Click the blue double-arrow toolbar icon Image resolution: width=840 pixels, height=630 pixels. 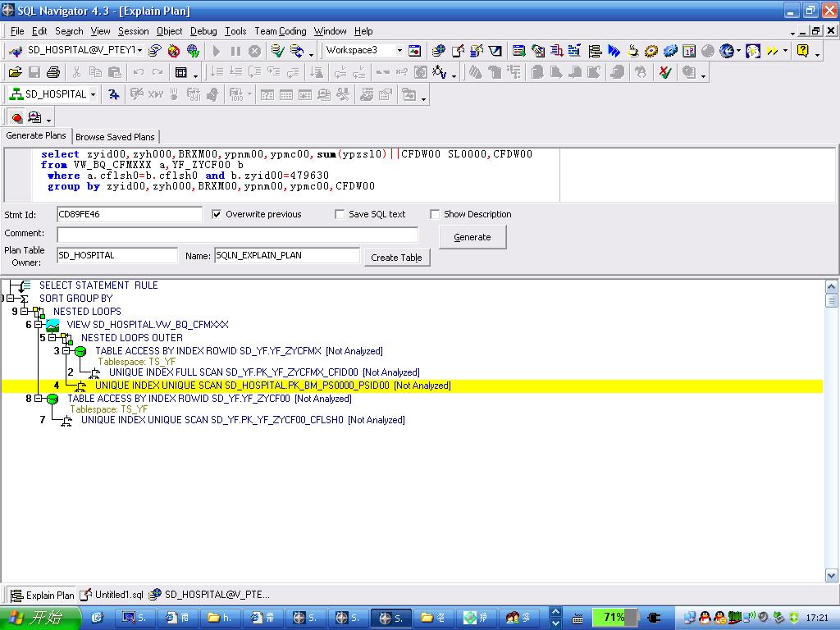614,51
